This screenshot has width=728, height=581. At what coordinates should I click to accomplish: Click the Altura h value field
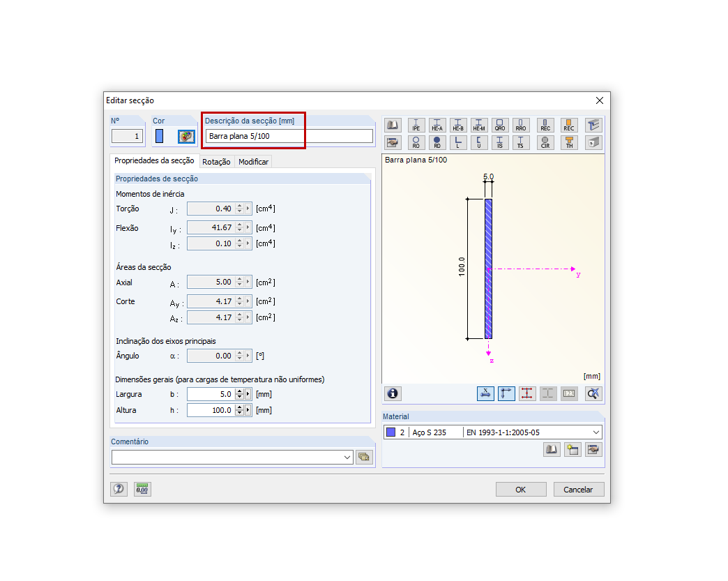point(211,410)
